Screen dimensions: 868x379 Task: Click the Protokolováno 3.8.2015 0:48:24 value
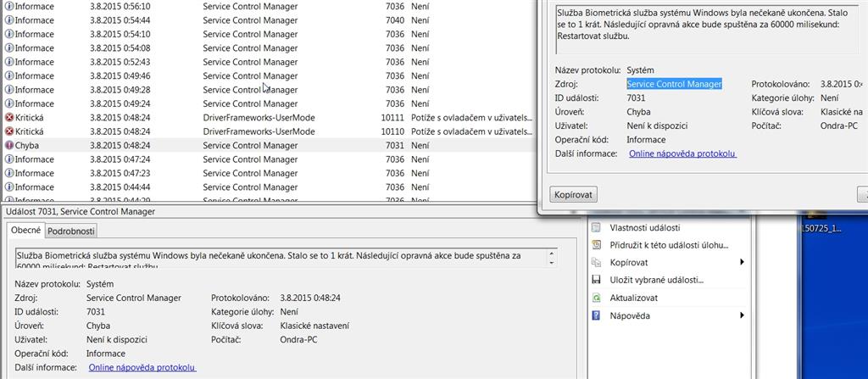click(310, 298)
